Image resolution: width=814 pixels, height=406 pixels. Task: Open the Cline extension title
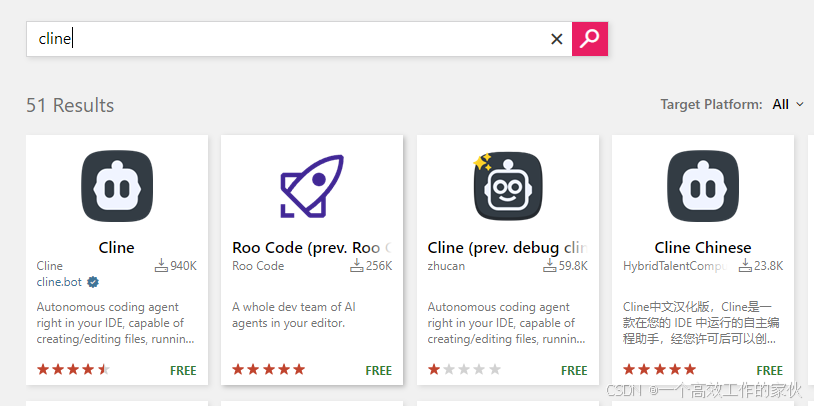click(117, 248)
